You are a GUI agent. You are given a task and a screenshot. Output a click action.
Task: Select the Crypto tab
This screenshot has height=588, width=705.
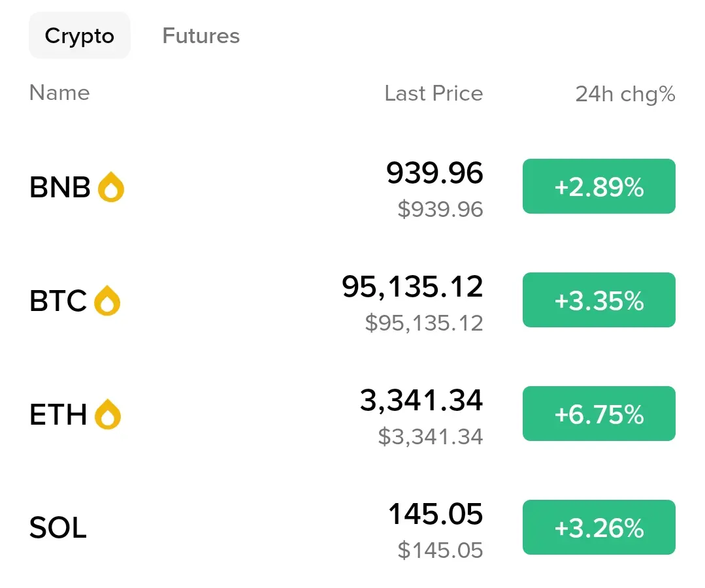point(79,35)
